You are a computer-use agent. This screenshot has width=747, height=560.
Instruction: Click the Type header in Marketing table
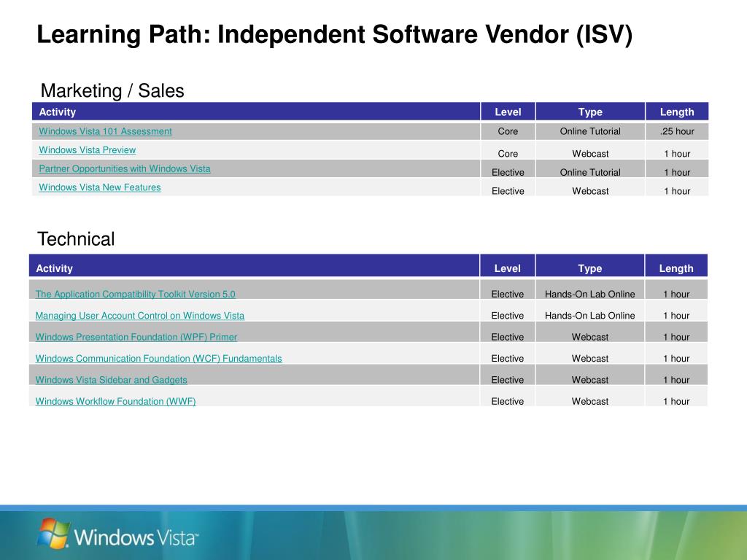(x=590, y=112)
